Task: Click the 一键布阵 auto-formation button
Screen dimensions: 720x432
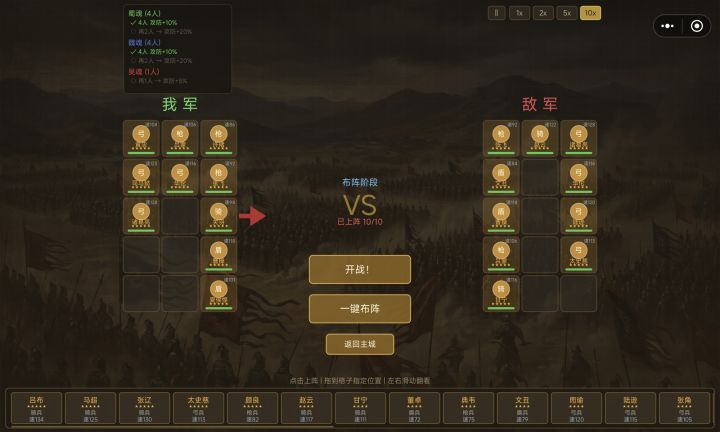Action: 360,309
